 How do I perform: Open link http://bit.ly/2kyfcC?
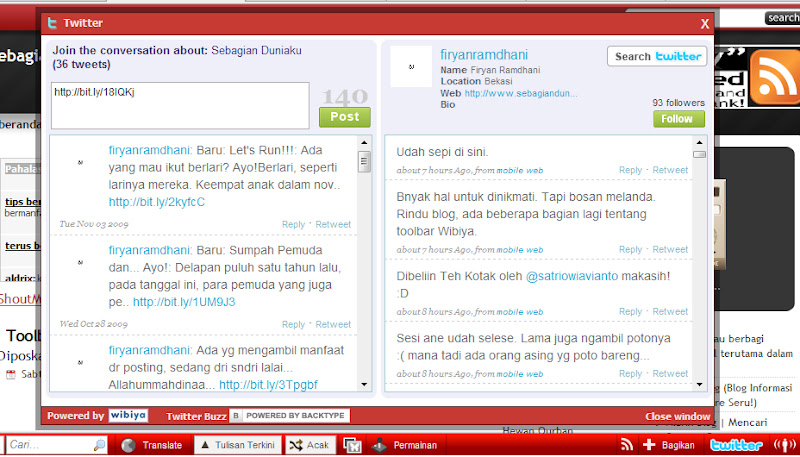pyautogui.click(x=157, y=202)
